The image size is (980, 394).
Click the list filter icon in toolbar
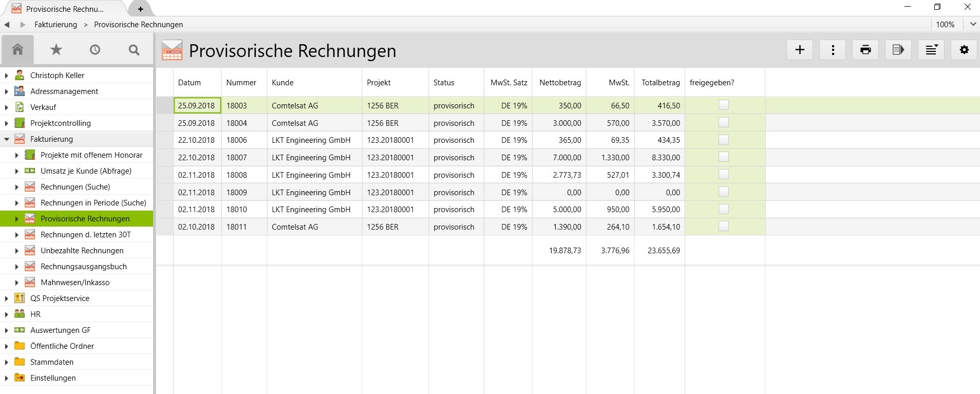coord(931,50)
